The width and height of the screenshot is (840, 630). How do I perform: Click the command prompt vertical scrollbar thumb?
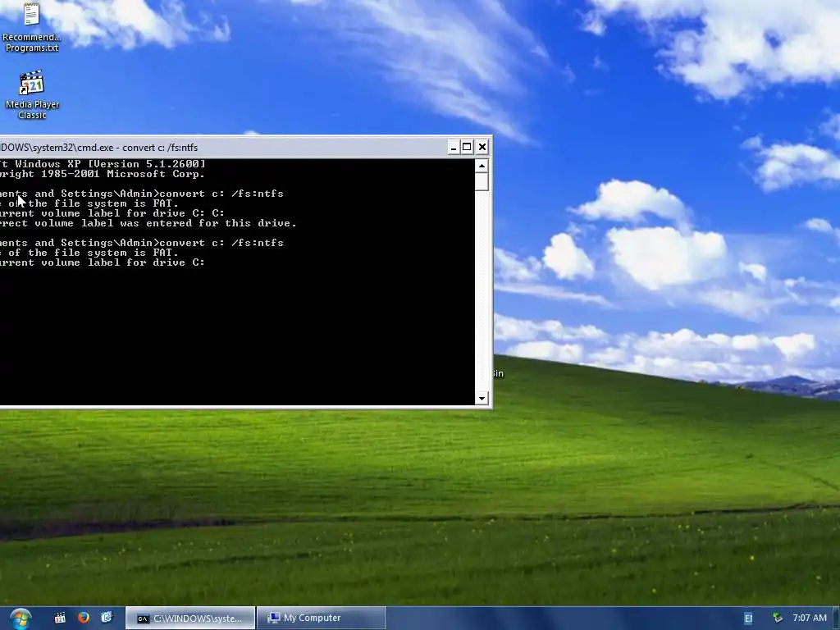pos(482,181)
